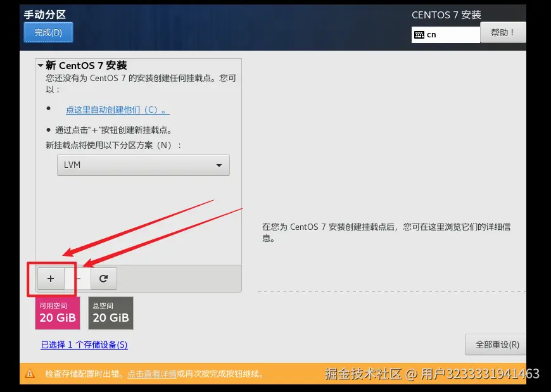The image size is (551, 392).
Task: Click the keyboard layout icon
Action: (x=419, y=35)
